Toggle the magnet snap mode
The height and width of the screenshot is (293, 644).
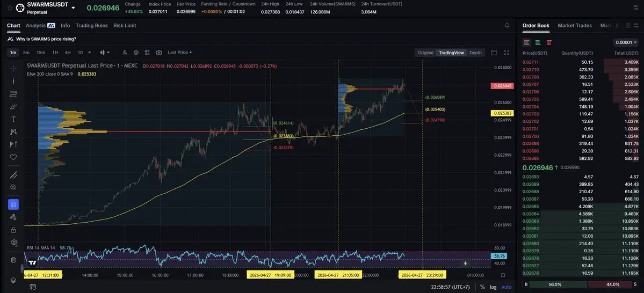pyautogui.click(x=13, y=204)
